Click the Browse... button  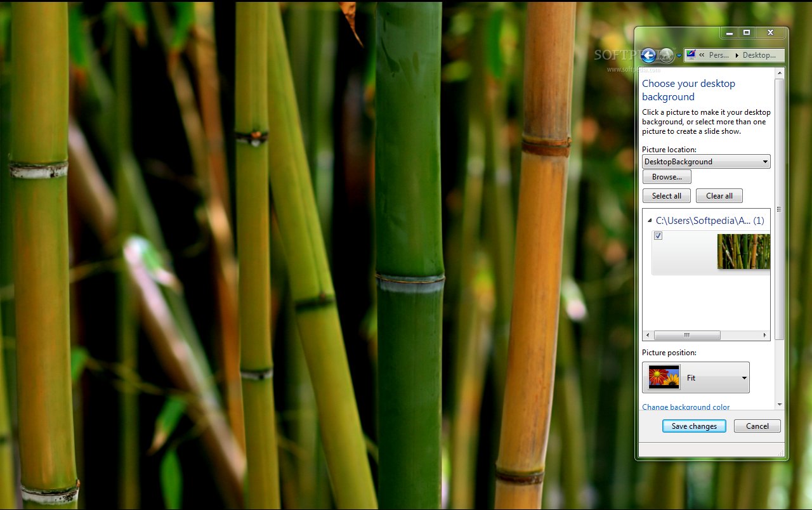(667, 177)
